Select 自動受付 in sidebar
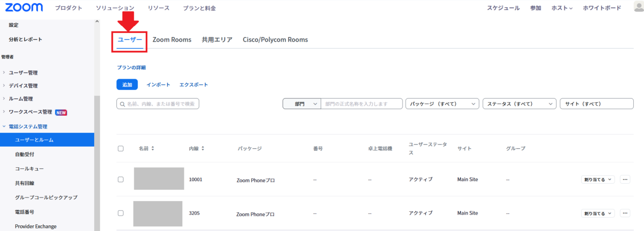Viewport: 644px width, 231px height. pyautogui.click(x=25, y=154)
